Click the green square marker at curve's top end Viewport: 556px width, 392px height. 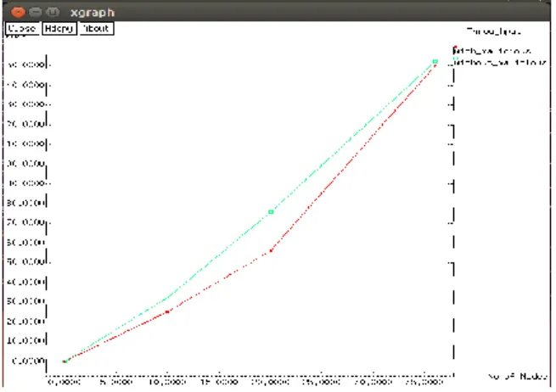(435, 62)
